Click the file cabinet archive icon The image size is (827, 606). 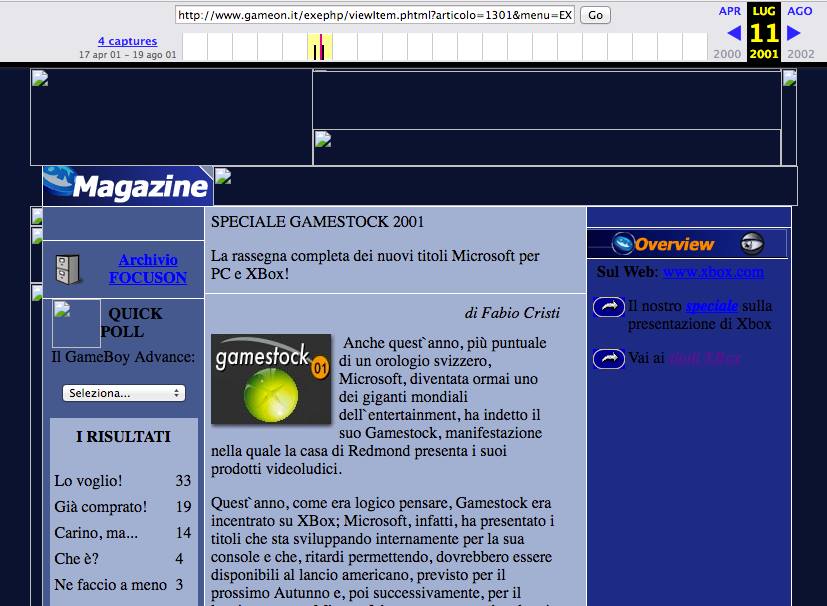tap(68, 269)
